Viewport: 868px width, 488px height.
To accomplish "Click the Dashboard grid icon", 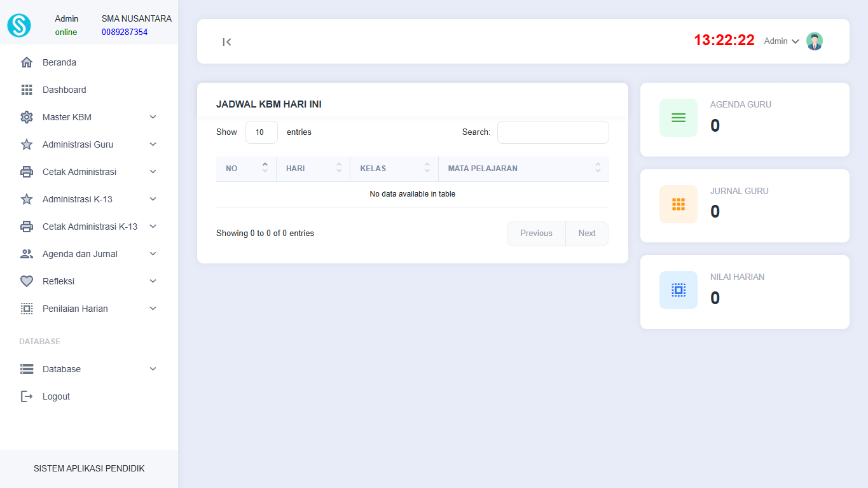I will tap(27, 90).
